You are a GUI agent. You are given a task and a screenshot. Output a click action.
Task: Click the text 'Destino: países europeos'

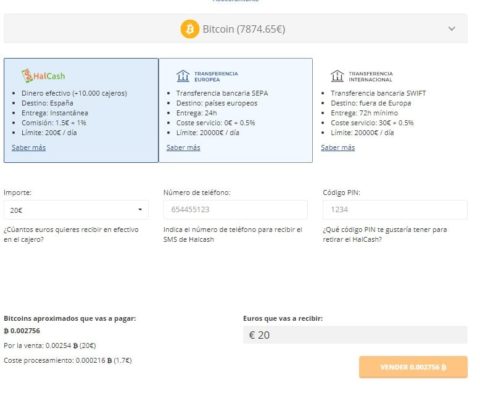coord(217,103)
